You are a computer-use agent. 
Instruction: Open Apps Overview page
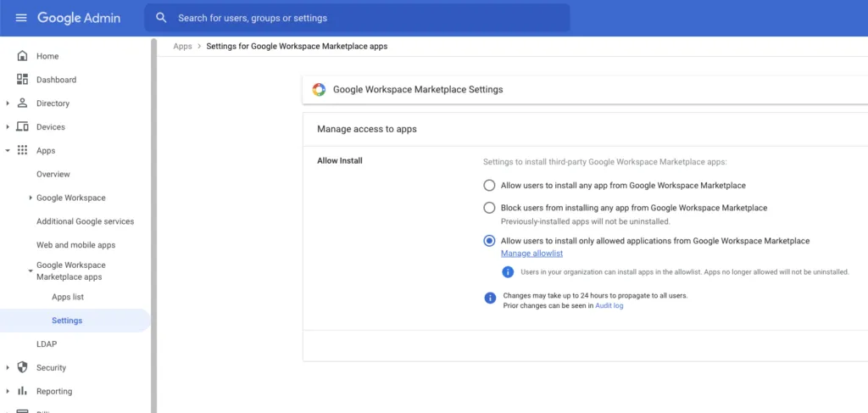point(53,175)
